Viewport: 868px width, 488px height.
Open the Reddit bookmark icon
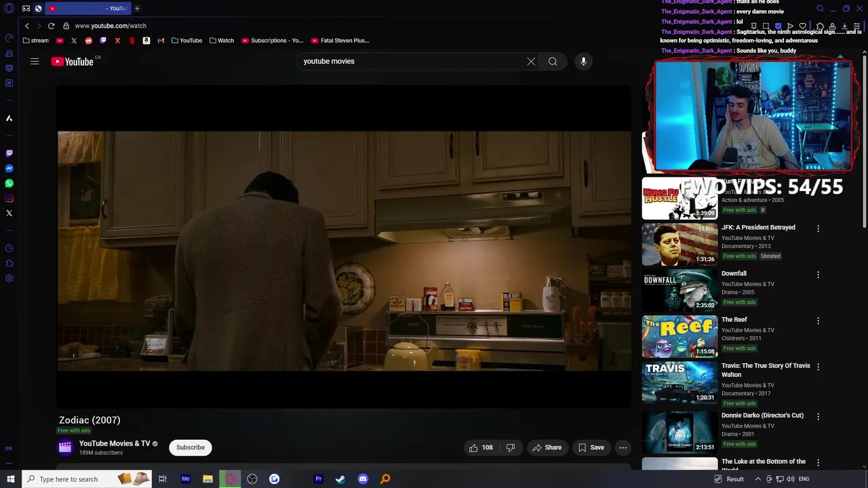click(88, 41)
